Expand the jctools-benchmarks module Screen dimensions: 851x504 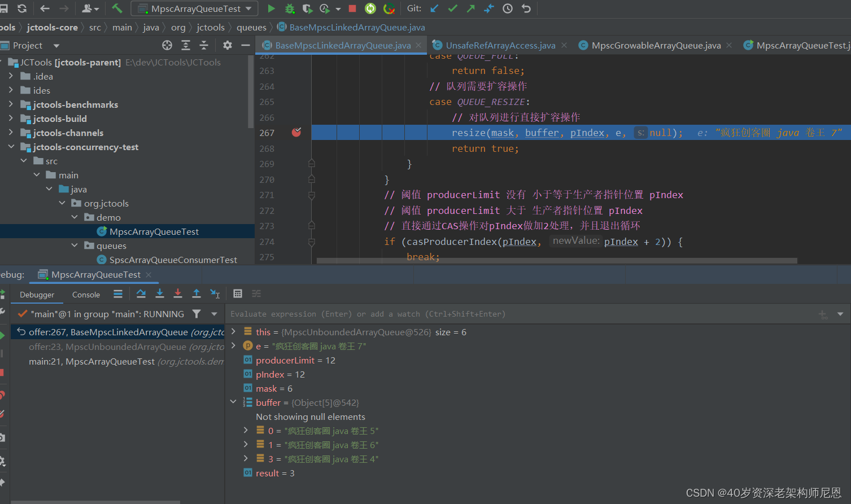pos(11,104)
